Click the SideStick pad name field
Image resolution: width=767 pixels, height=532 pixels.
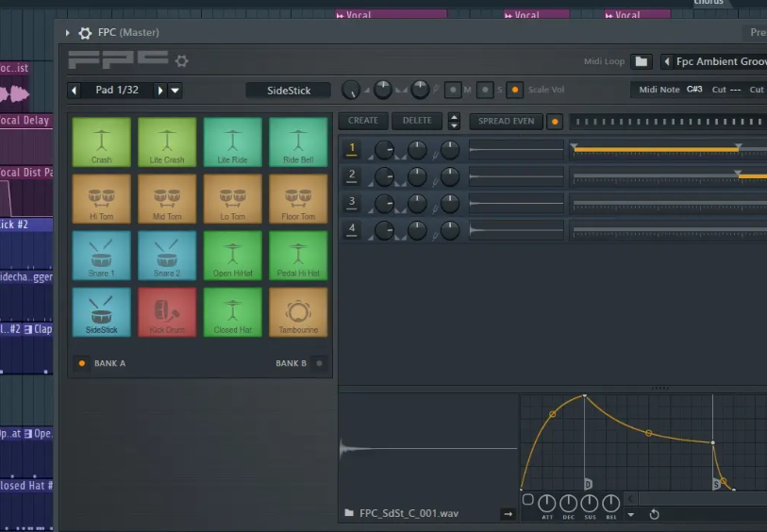(x=289, y=91)
